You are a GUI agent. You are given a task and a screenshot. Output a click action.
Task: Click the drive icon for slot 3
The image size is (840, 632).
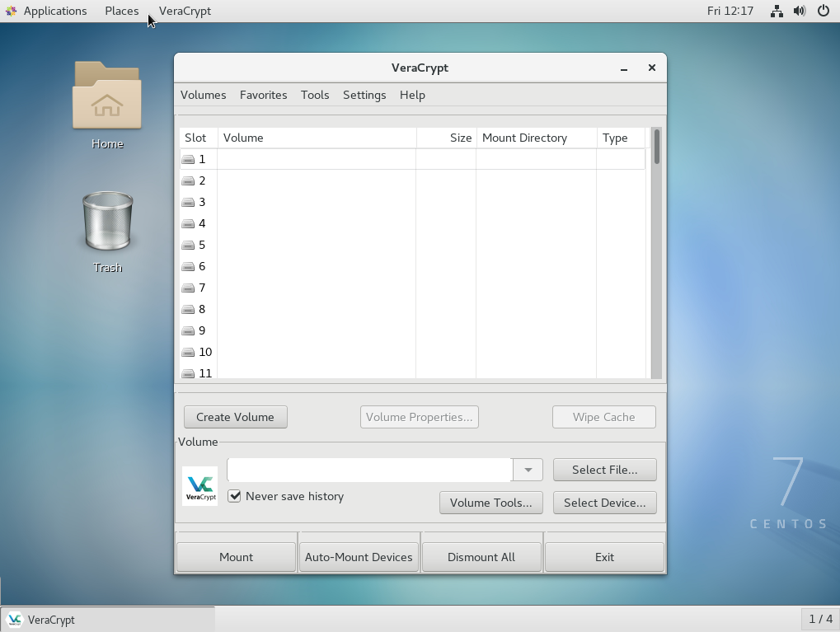[188, 202]
